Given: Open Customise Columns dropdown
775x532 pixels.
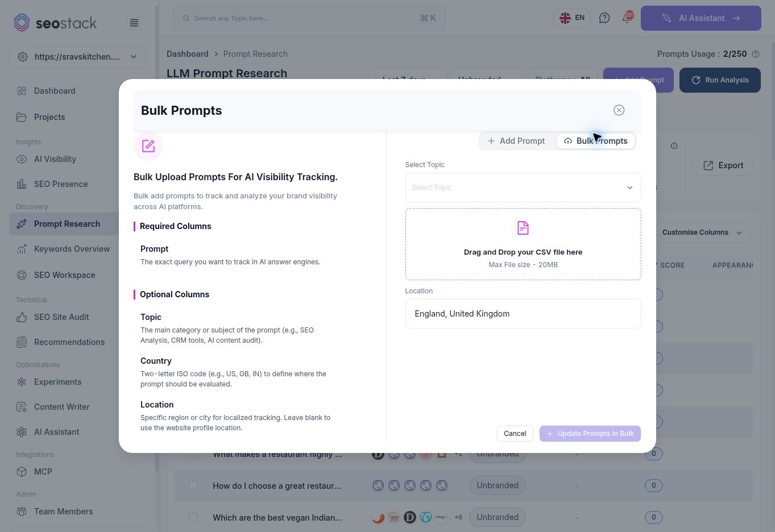Looking at the screenshot, I should (703, 232).
